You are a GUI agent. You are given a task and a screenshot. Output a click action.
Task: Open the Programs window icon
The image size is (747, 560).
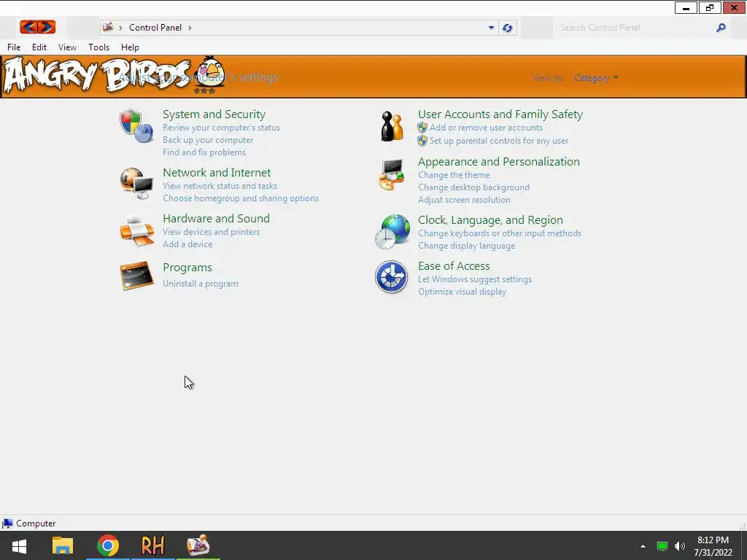[136, 276]
